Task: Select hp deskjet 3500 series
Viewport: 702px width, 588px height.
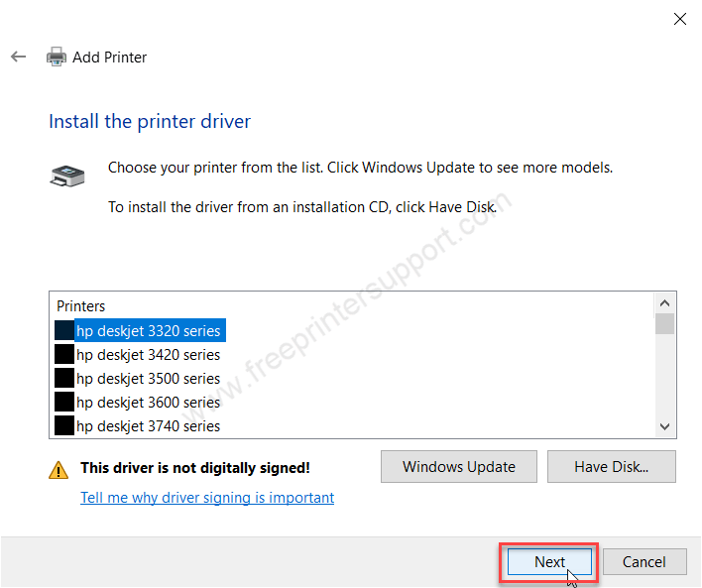Action: point(148,378)
